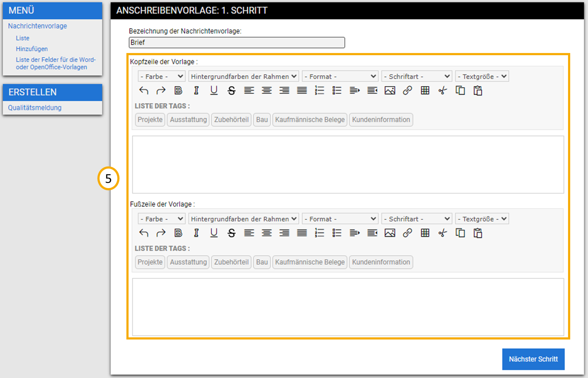Click the Bezeichnung der Nachrichtenvorlage text field
This screenshot has height=378, width=588.
tap(237, 42)
